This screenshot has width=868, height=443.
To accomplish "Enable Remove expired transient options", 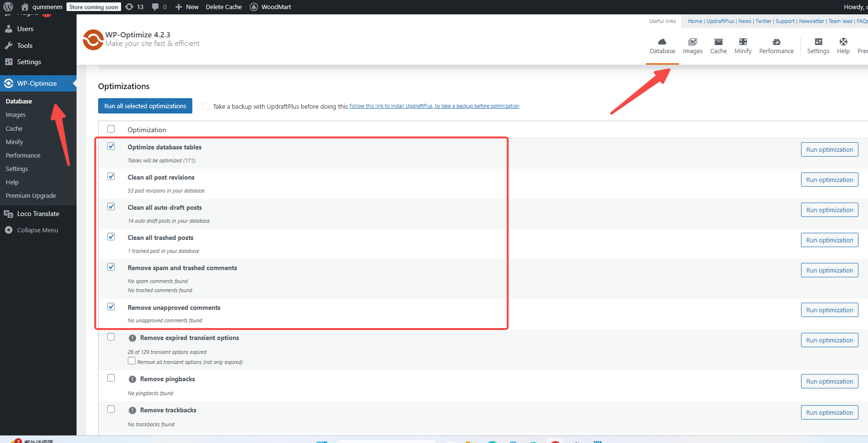I will coord(111,337).
